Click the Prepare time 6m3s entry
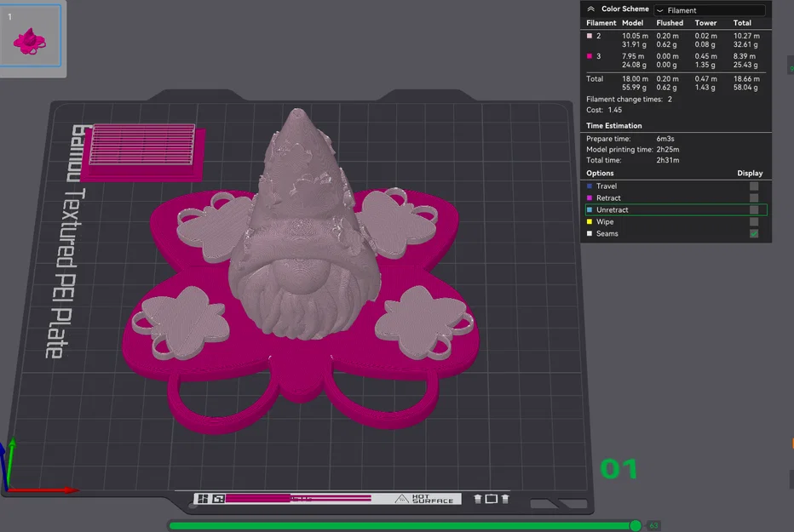 (x=630, y=139)
